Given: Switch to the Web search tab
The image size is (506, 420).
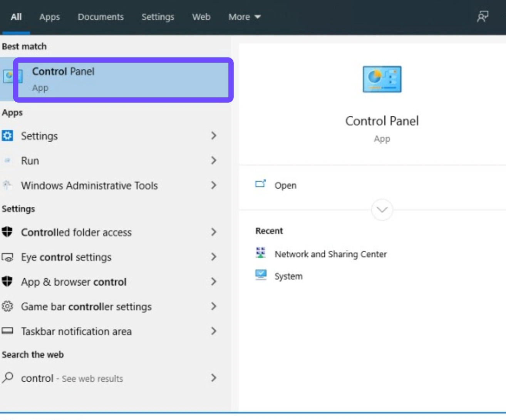Looking at the screenshot, I should point(201,17).
